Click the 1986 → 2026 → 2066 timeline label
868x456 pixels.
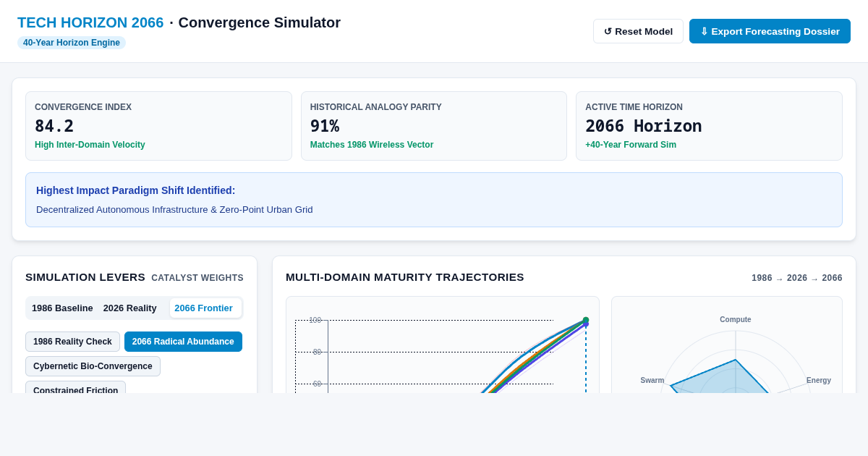tap(797, 278)
